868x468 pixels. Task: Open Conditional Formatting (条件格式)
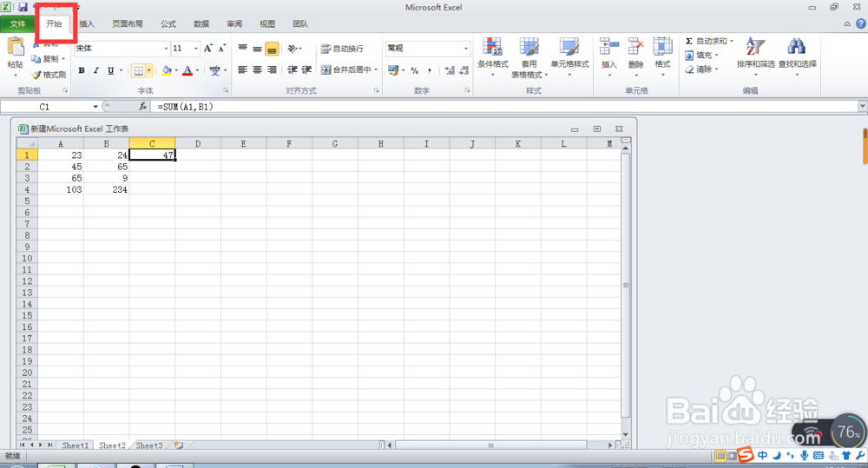[493, 56]
